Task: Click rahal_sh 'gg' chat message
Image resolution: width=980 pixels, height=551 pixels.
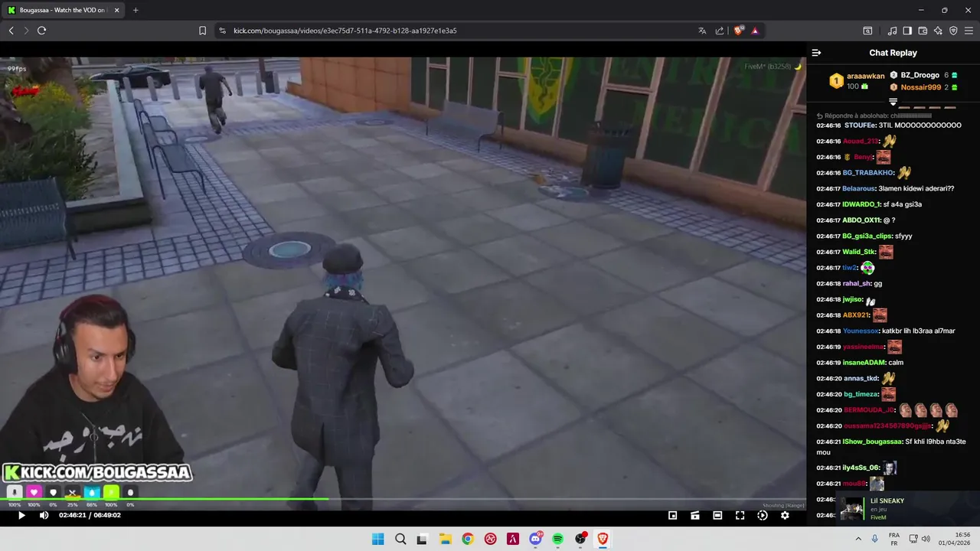Action: pyautogui.click(x=877, y=284)
